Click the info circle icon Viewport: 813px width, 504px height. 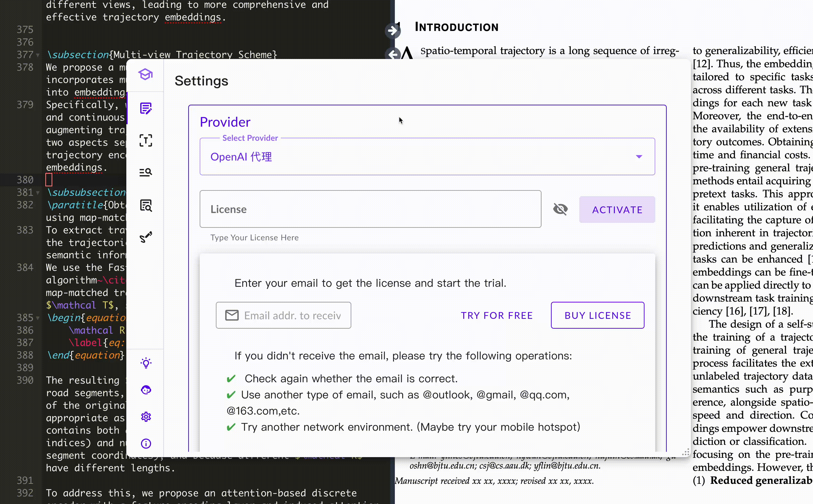[x=146, y=444]
